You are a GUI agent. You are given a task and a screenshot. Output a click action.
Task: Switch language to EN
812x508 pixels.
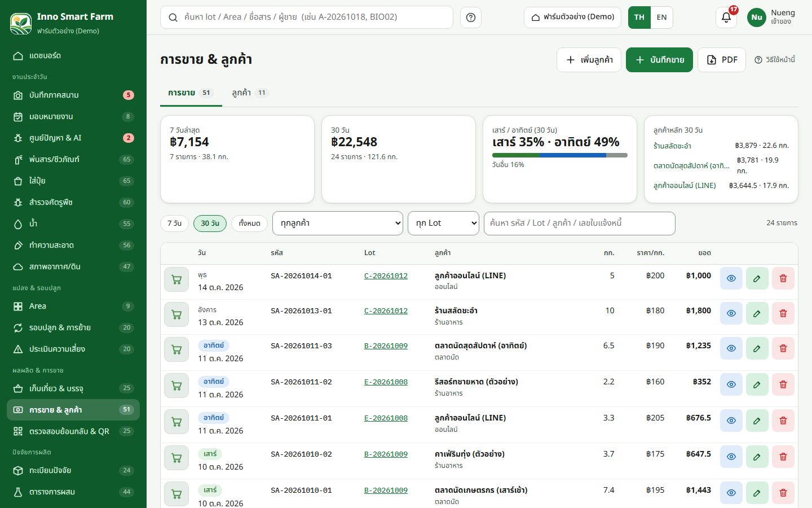pos(662,17)
